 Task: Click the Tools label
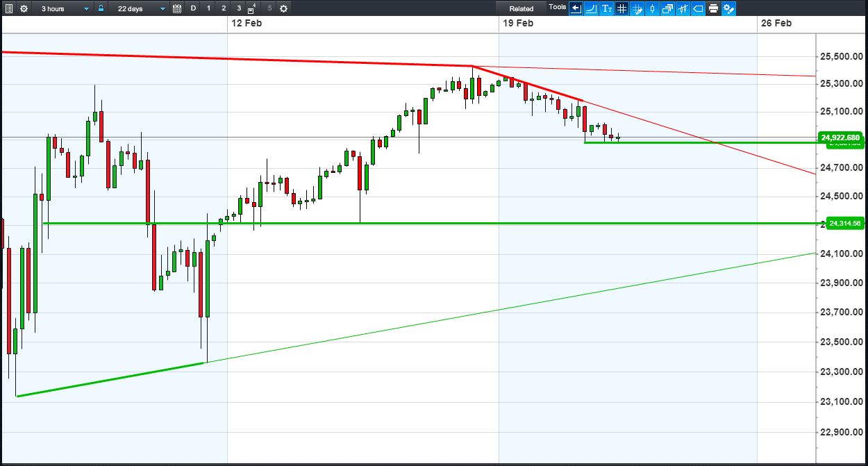point(557,7)
